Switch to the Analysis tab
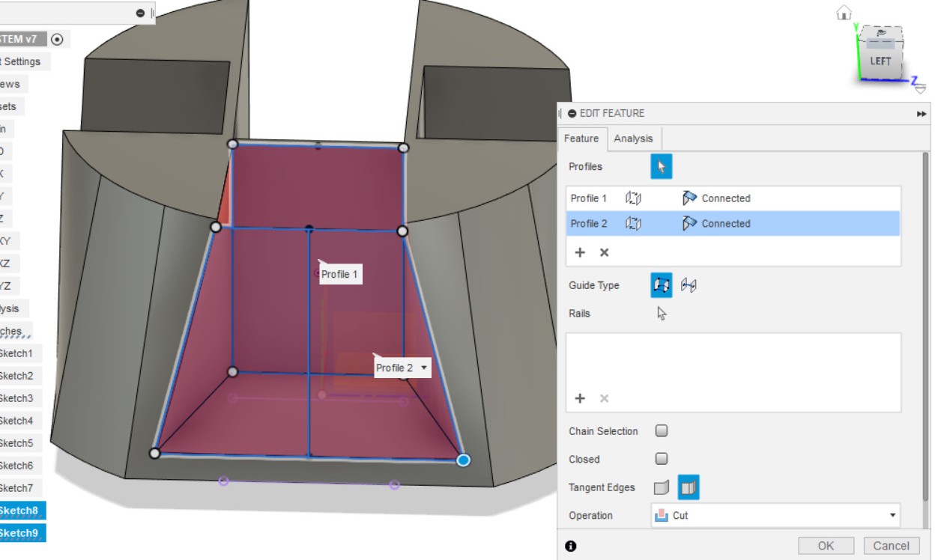This screenshot has width=935, height=560. tap(633, 139)
